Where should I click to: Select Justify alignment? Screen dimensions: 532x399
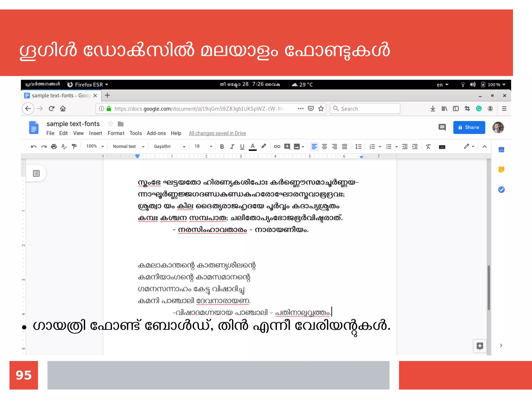(344, 147)
